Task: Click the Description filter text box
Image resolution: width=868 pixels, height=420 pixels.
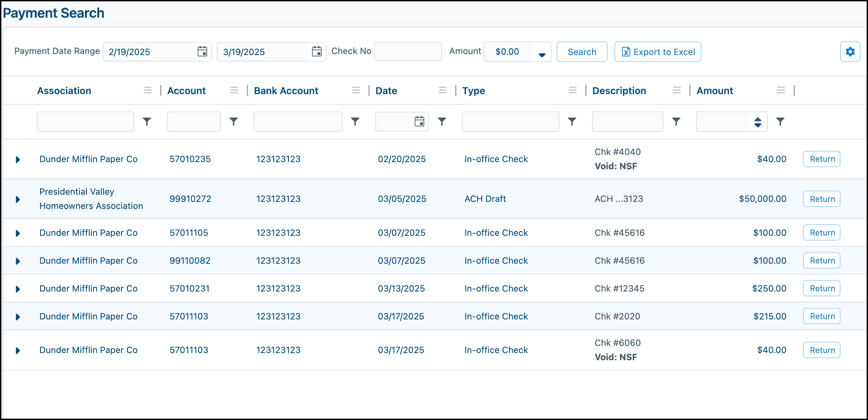Action: click(627, 122)
